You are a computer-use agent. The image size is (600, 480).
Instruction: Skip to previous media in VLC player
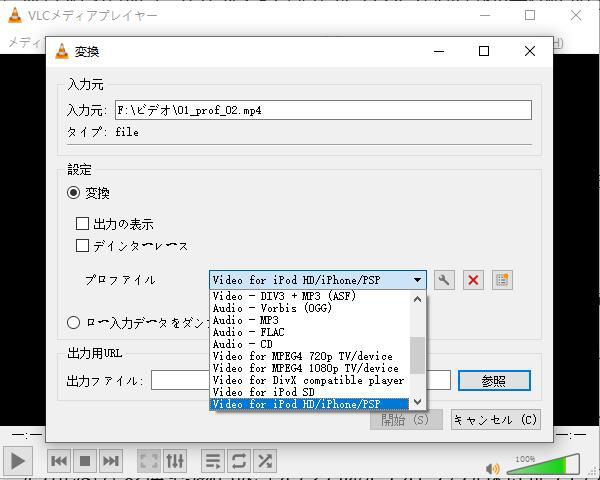[x=59, y=461]
